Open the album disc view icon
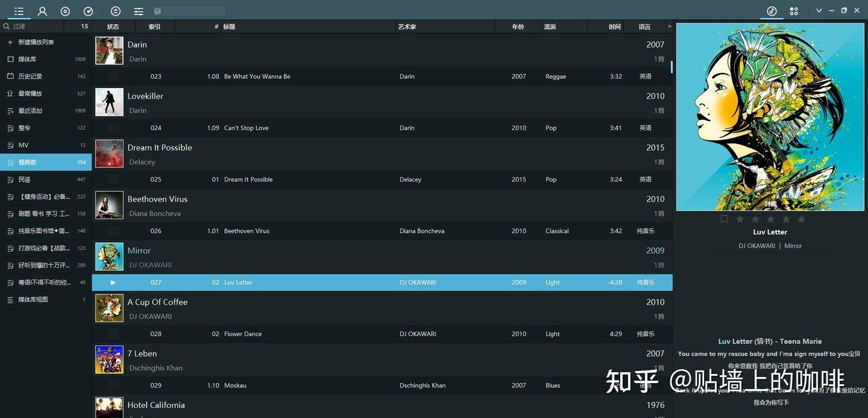Viewport: 868px width, 418px height. 64,10
